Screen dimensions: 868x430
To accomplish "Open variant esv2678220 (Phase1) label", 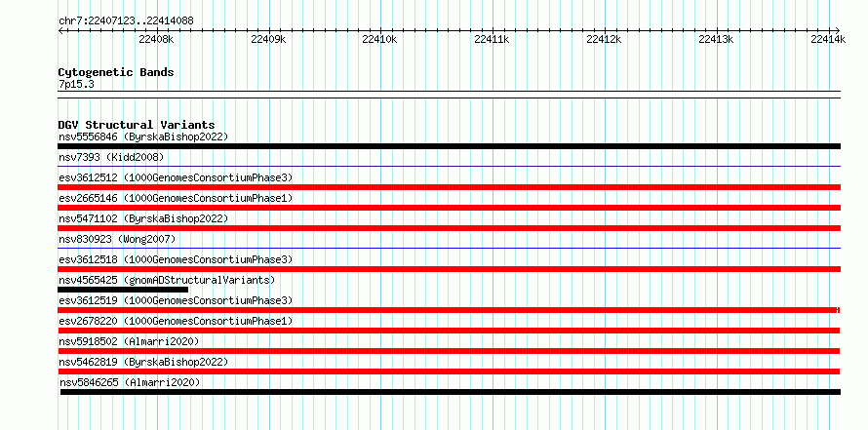I will pyautogui.click(x=176, y=321).
